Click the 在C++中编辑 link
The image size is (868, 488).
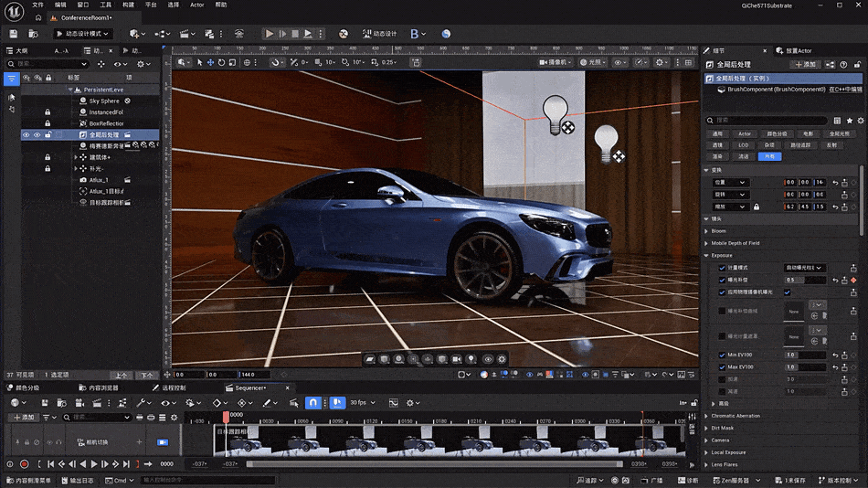tap(845, 90)
